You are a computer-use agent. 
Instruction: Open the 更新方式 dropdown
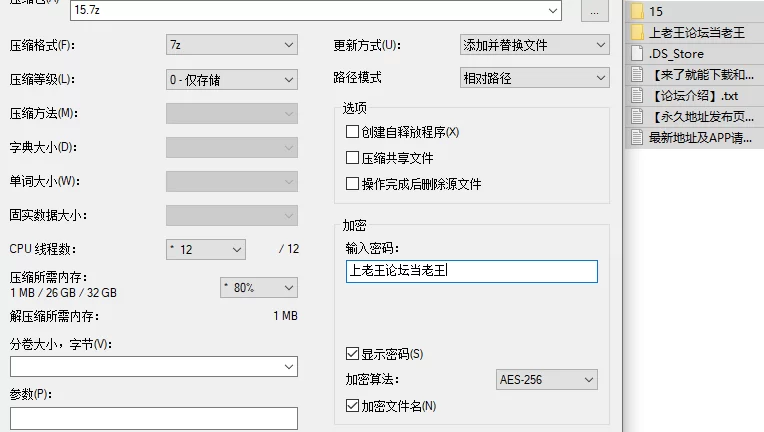(534, 45)
